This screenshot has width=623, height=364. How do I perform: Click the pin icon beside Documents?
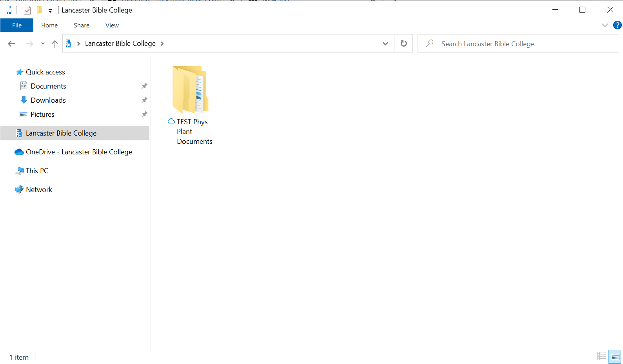click(144, 86)
